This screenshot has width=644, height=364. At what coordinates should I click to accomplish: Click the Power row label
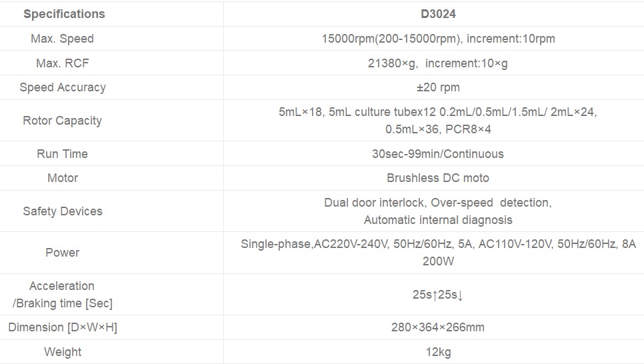[62, 253]
